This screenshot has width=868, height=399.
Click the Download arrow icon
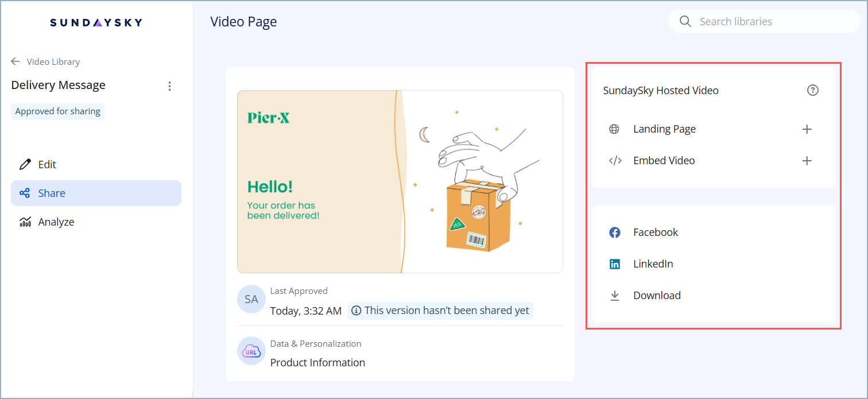click(x=615, y=296)
